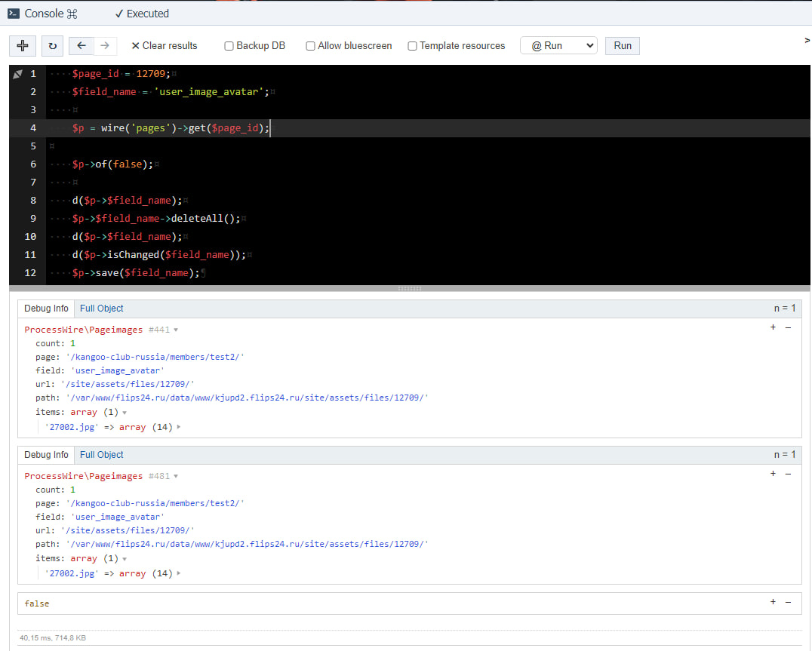812x651 pixels.
Task: Place cursor on line 12 save call
Action: pyautogui.click(x=136, y=273)
